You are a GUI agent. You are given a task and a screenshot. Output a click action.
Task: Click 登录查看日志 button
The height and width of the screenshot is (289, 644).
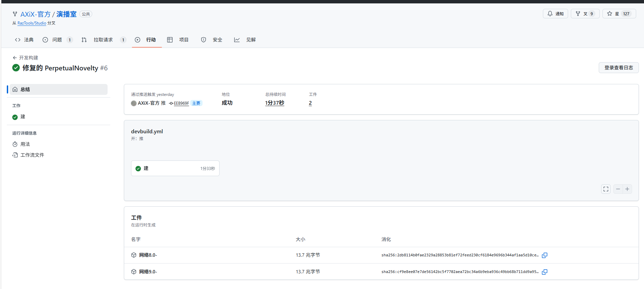[618, 68]
